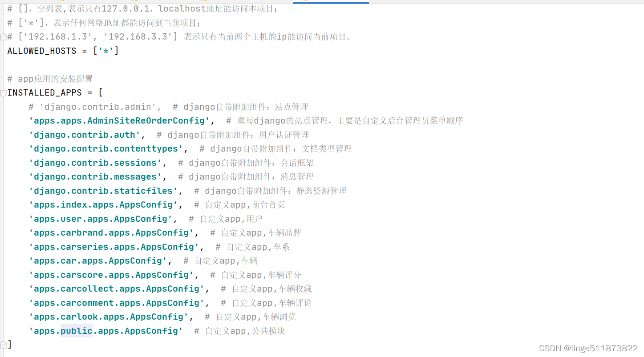Click the comment '# 自定义app,车辆品牌'

(256, 233)
